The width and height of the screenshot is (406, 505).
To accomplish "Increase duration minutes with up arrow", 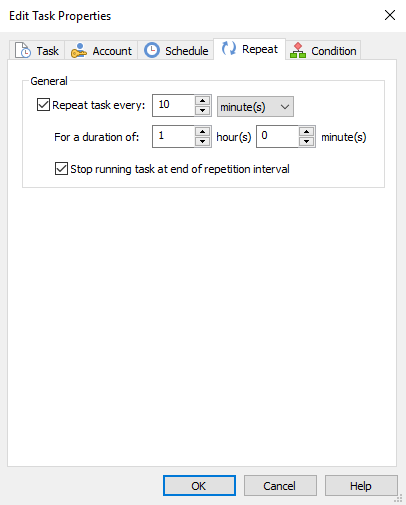I will tap(307, 131).
